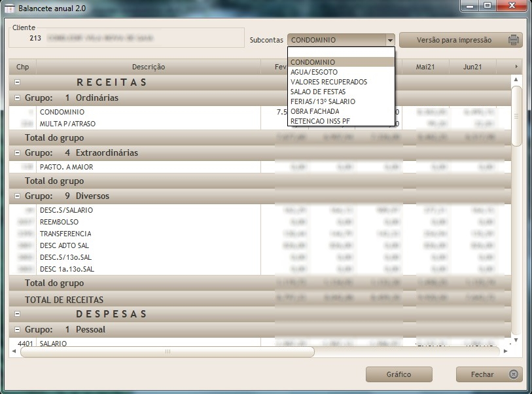This screenshot has height=394, width=532.
Task: Select AGUA/ESGOTO from the subcontas list
Action: 314,72
